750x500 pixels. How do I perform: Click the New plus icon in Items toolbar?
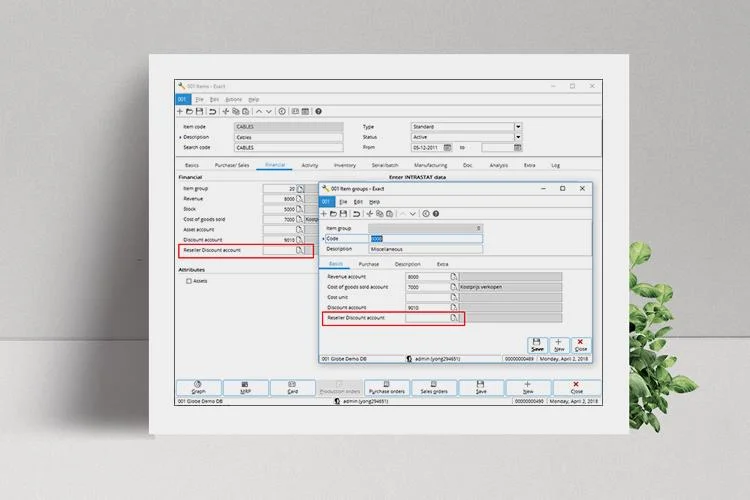pos(180,111)
